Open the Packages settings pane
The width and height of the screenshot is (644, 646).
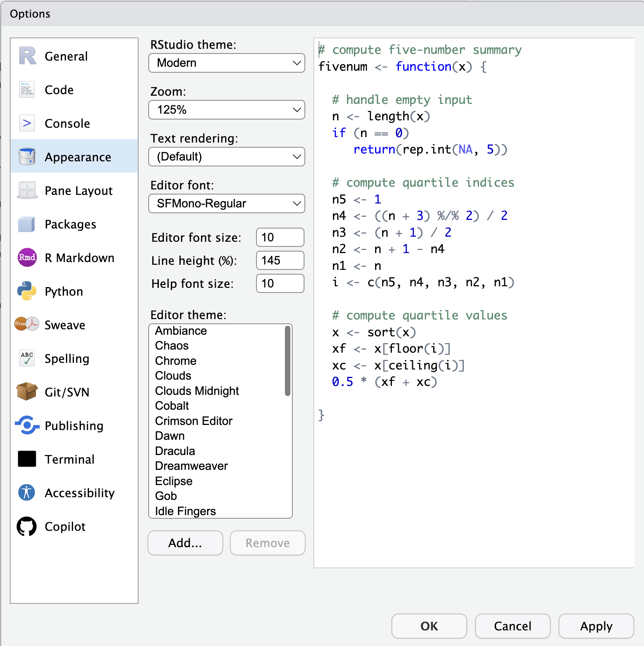(x=70, y=224)
